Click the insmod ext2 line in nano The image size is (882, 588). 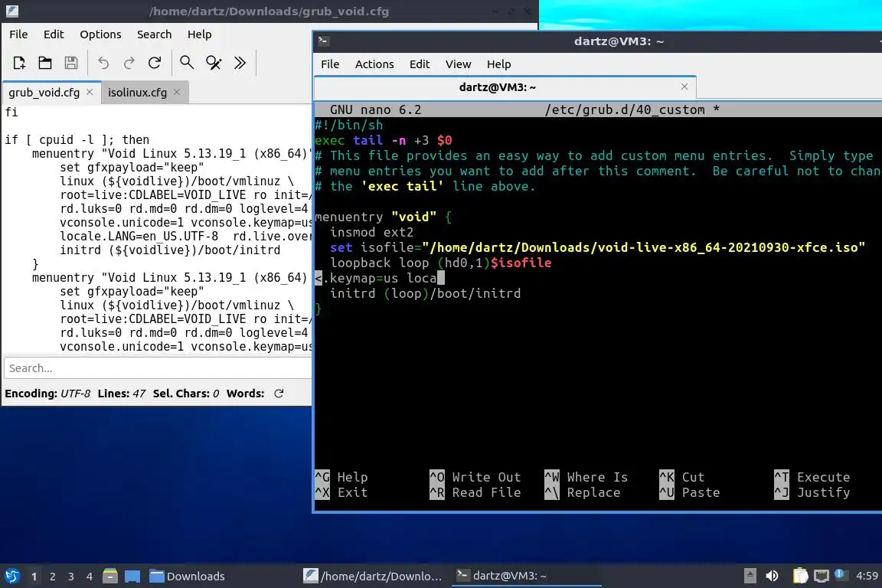point(372,232)
